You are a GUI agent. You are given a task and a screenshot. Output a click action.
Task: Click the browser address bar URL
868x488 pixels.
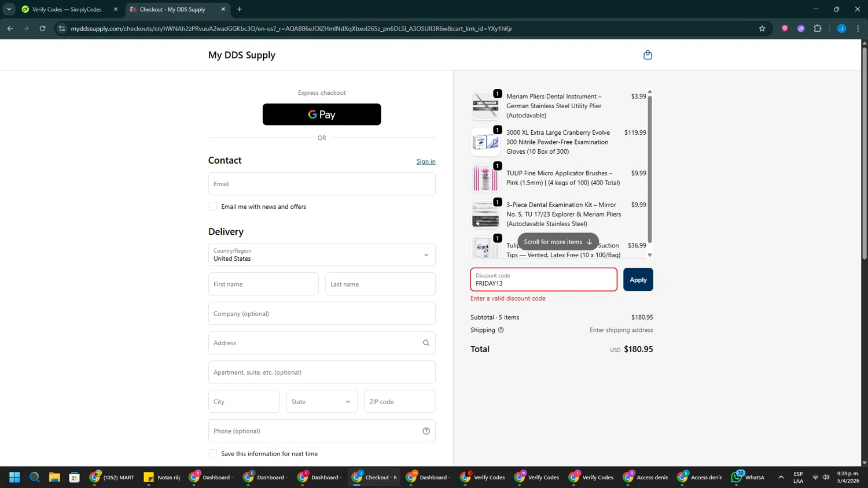(292, 28)
